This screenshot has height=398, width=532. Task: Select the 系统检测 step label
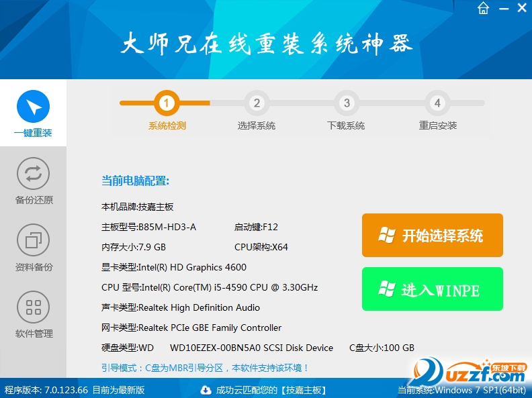[x=167, y=126]
